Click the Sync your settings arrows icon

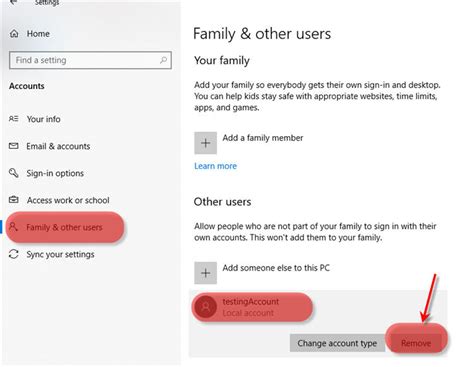coord(14,254)
